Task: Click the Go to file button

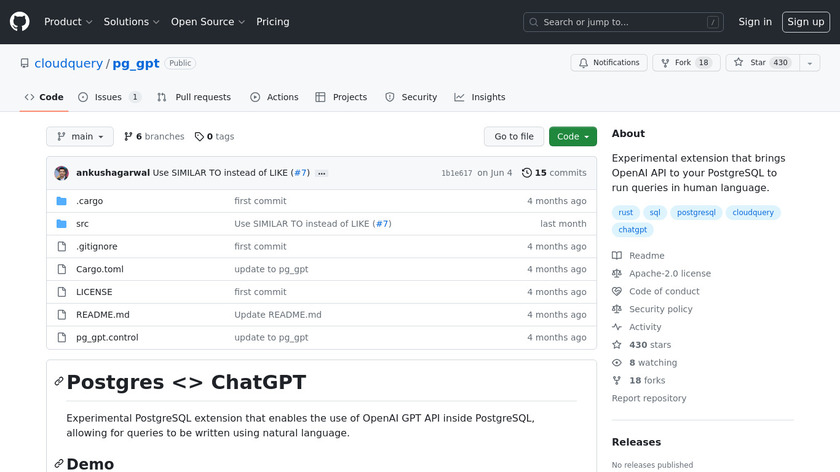Action: (x=514, y=137)
